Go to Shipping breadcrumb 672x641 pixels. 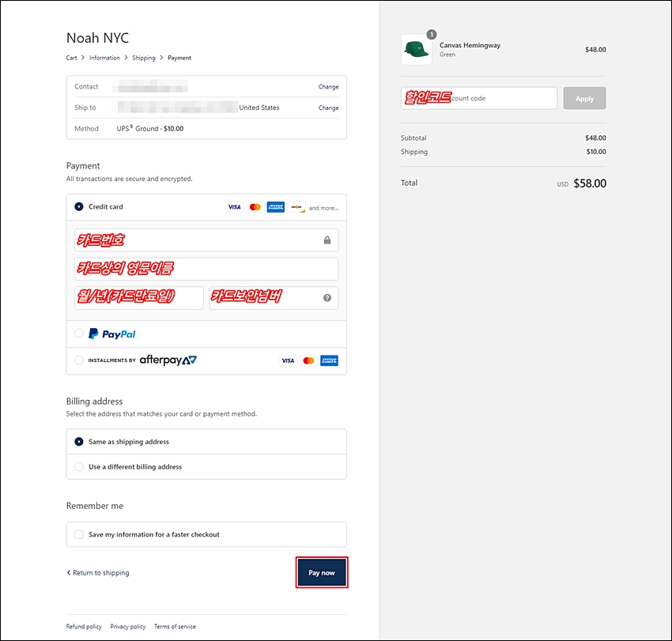[144, 58]
